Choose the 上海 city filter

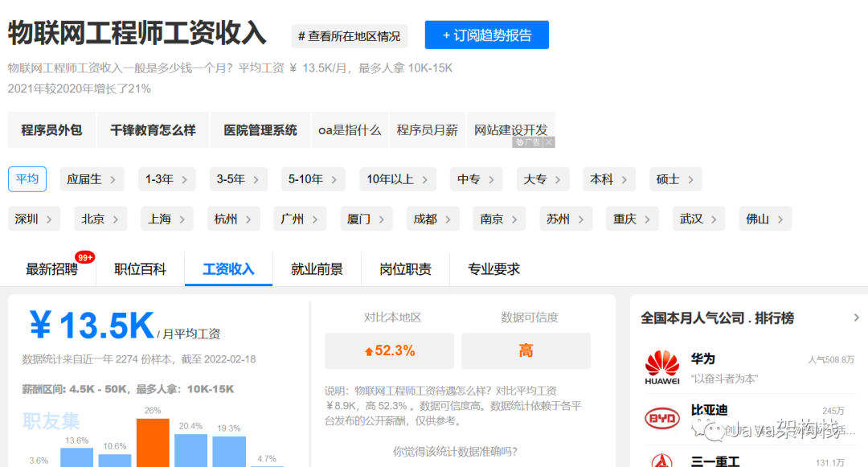(x=166, y=219)
